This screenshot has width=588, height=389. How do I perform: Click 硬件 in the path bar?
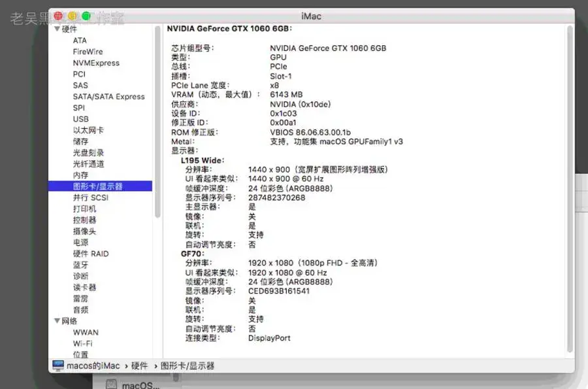coord(139,365)
